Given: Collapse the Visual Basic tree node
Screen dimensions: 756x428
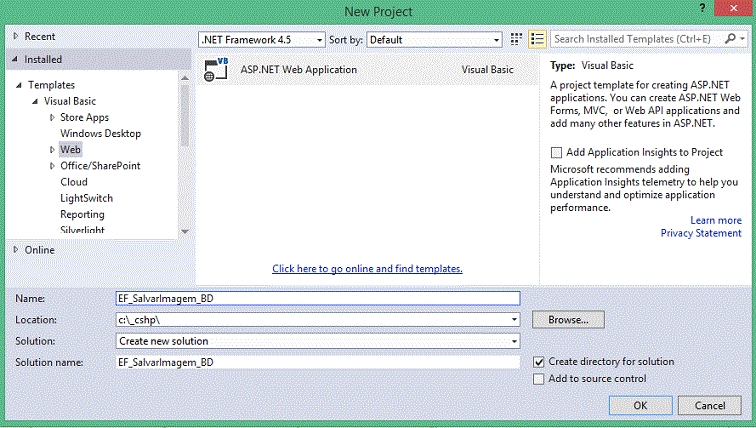Looking at the screenshot, I should tap(35, 101).
